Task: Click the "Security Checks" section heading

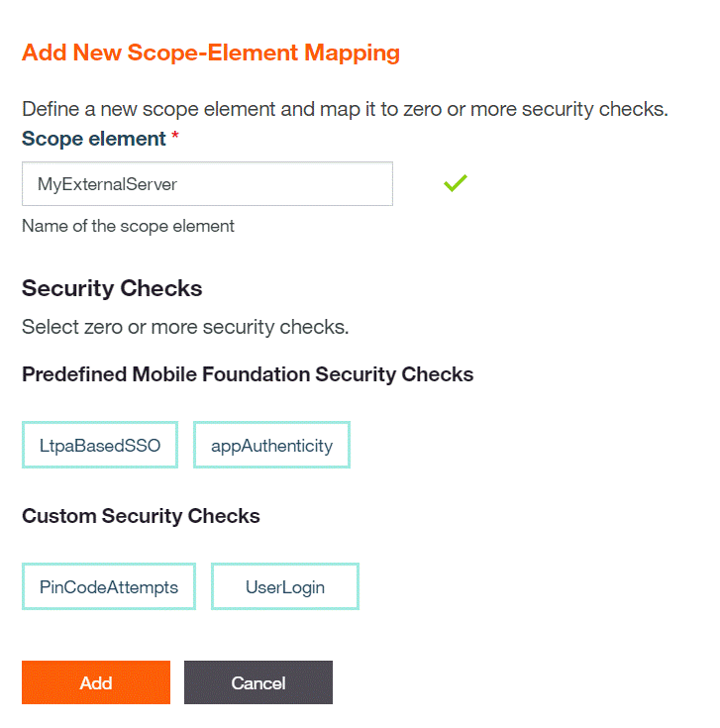Action: tap(112, 288)
